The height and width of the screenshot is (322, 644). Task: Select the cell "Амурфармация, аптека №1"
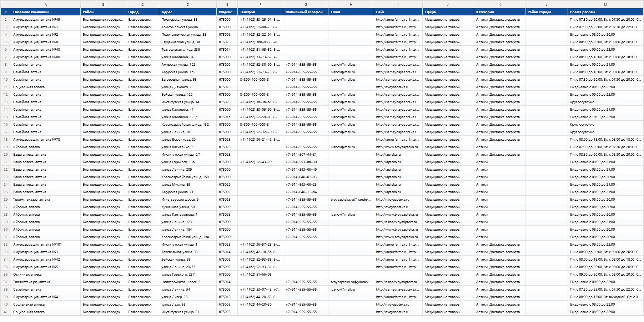[x=46, y=27]
